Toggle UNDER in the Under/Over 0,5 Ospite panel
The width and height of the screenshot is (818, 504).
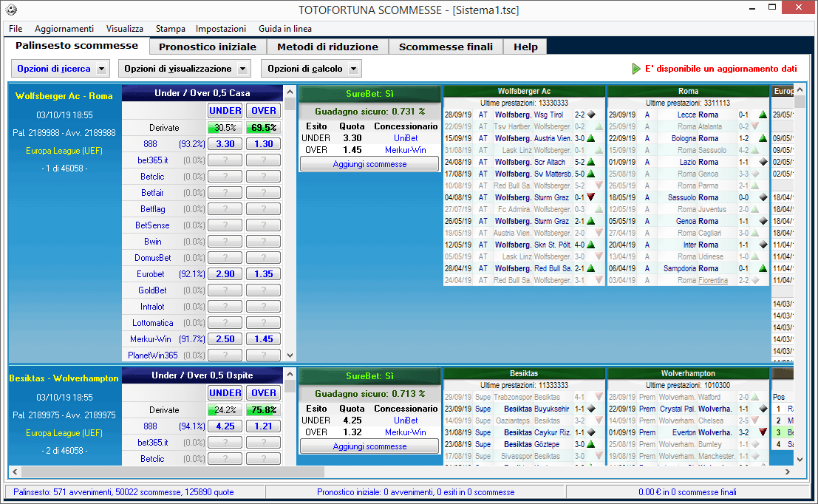tap(225, 392)
